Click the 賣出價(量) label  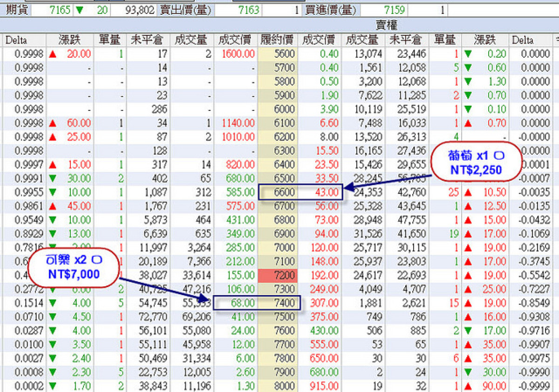[186, 10]
